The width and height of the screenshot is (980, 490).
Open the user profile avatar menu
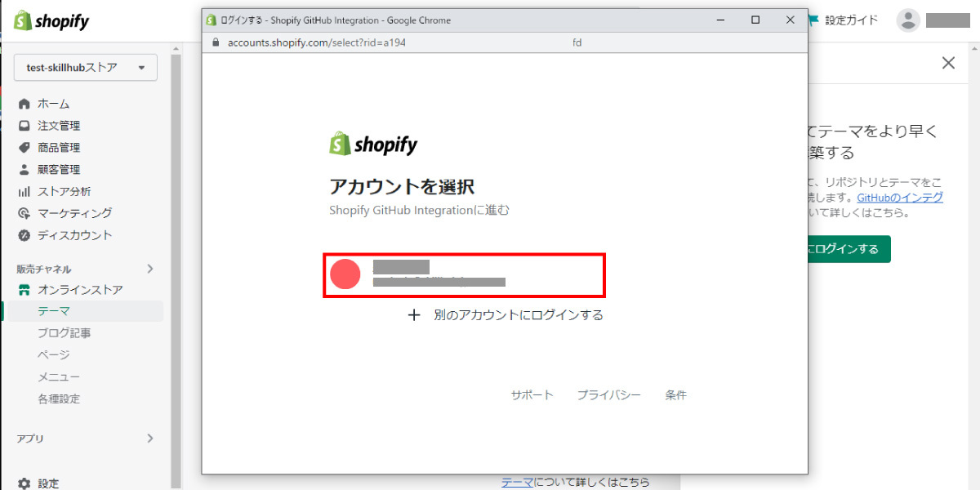[908, 20]
